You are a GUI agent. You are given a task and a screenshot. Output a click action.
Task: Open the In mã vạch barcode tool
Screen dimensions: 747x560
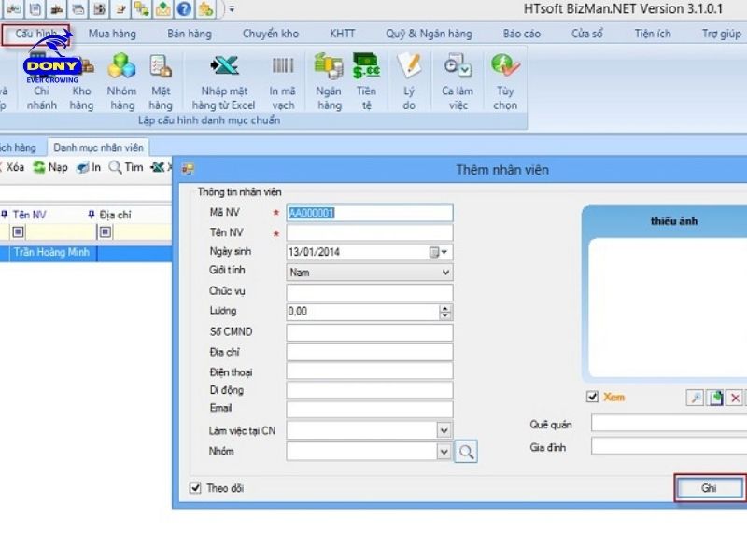point(282,80)
